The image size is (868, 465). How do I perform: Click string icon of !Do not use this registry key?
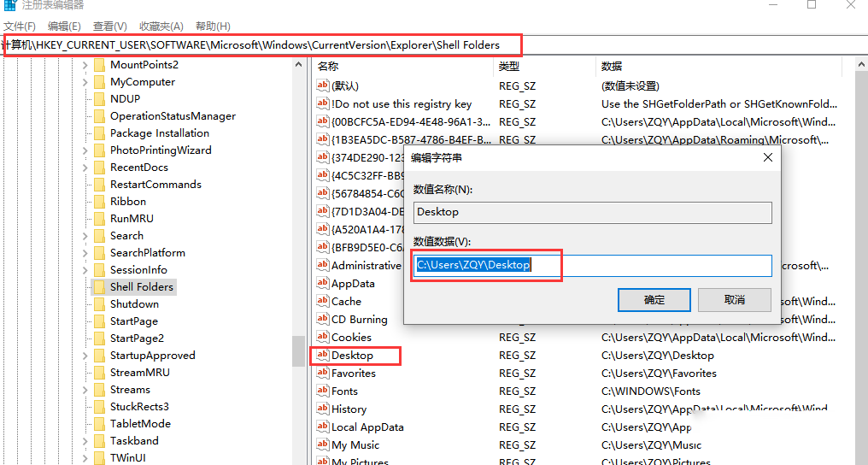click(x=323, y=103)
